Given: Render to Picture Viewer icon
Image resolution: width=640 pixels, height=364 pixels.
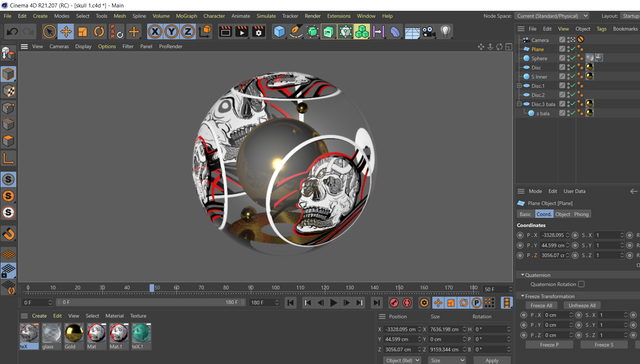Looking at the screenshot, I should (242, 31).
